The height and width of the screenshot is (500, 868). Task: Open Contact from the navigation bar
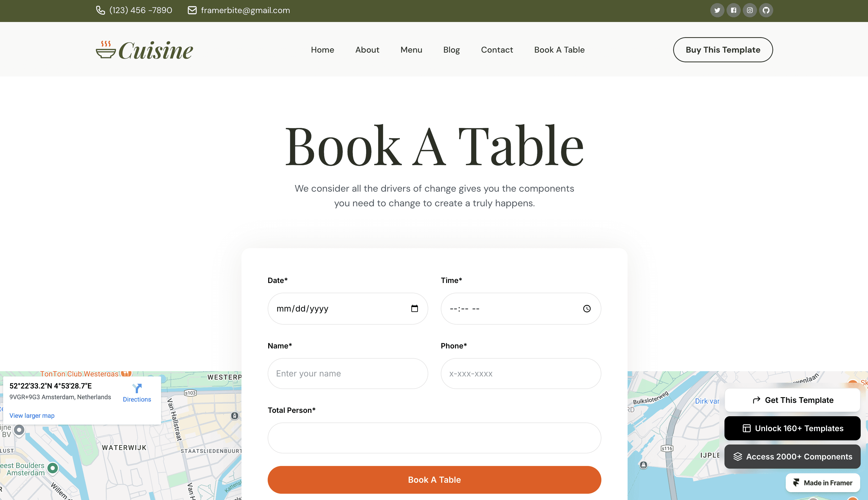tap(497, 50)
